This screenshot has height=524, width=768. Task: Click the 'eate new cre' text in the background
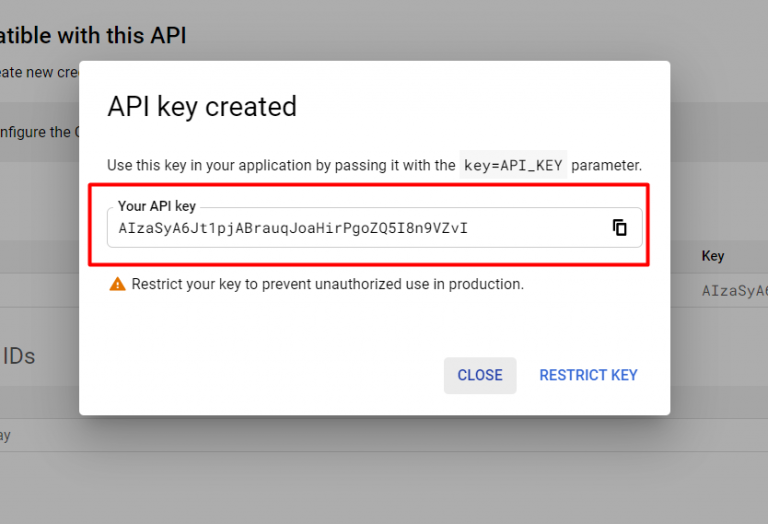coord(39,72)
